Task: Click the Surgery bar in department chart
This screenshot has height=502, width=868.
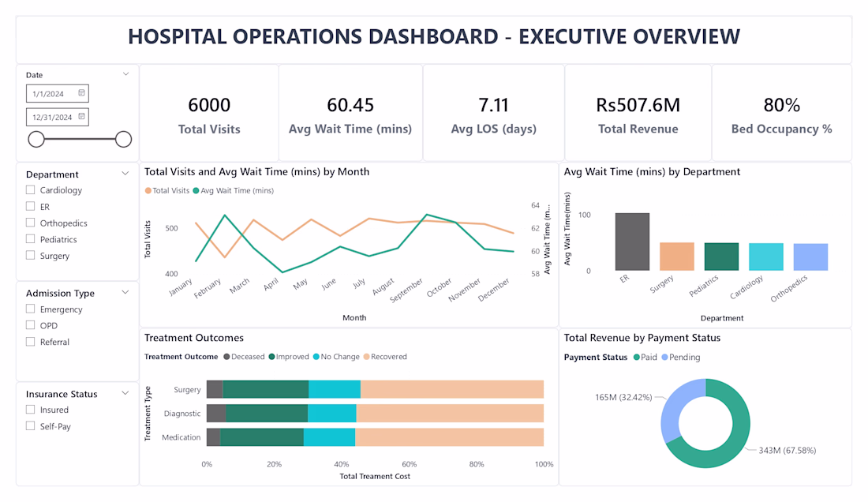Action: 677,257
